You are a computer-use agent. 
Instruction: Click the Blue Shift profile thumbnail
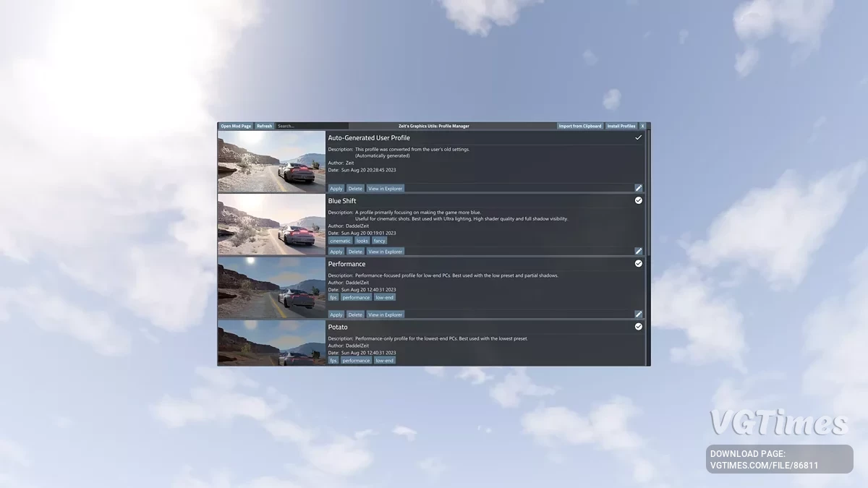[x=271, y=224]
